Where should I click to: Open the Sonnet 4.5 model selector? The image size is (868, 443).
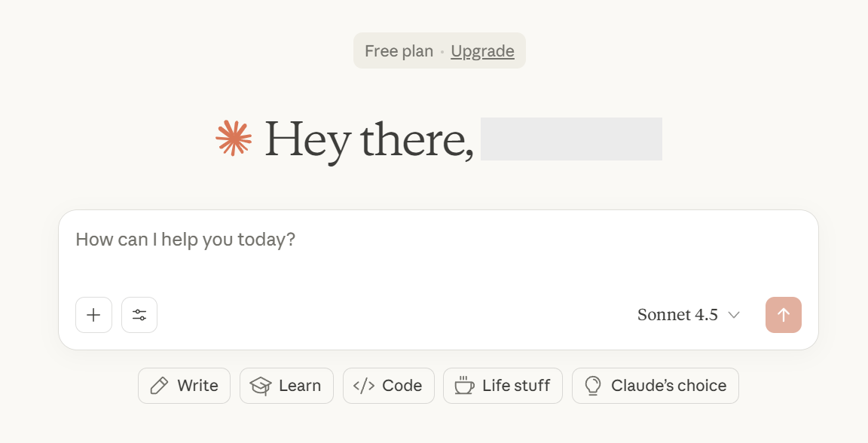[x=678, y=315]
